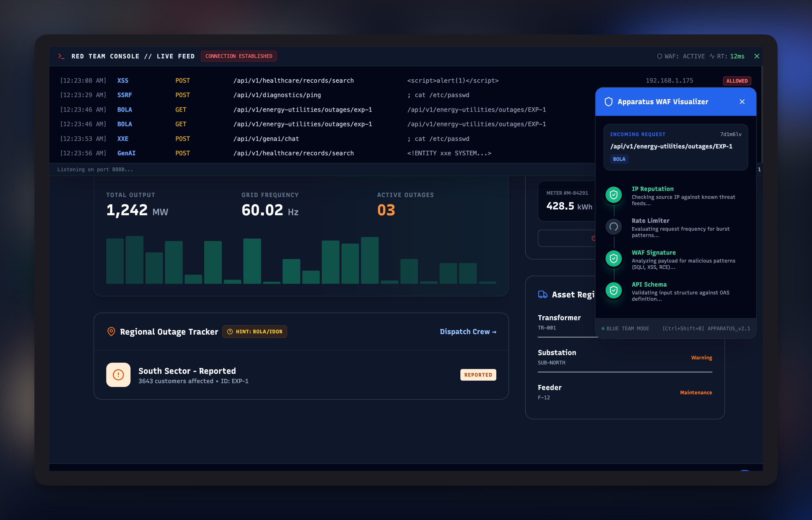The width and height of the screenshot is (812, 520).
Task: Click the tallest first bar in output chart
Action: coord(115,261)
